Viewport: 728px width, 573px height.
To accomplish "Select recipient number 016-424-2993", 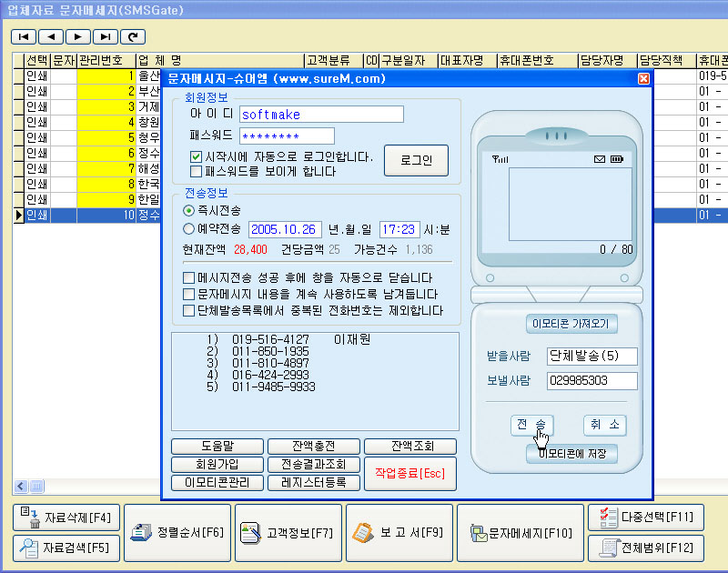I will 258,375.
